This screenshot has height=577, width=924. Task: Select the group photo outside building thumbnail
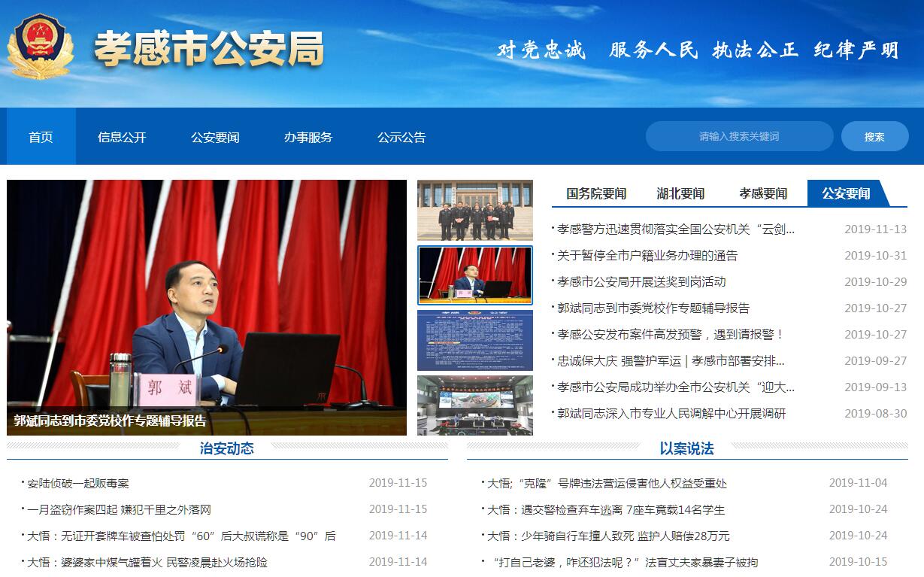click(x=475, y=211)
